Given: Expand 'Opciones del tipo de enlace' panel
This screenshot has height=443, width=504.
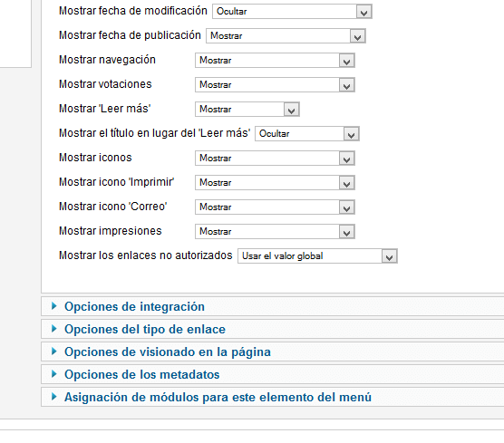Looking at the screenshot, I should [x=145, y=329].
